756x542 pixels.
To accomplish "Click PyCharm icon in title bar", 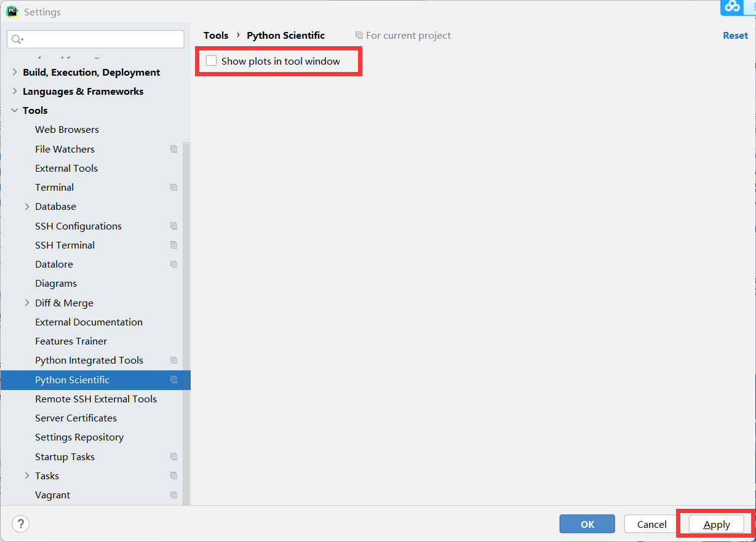I will click(x=12, y=12).
